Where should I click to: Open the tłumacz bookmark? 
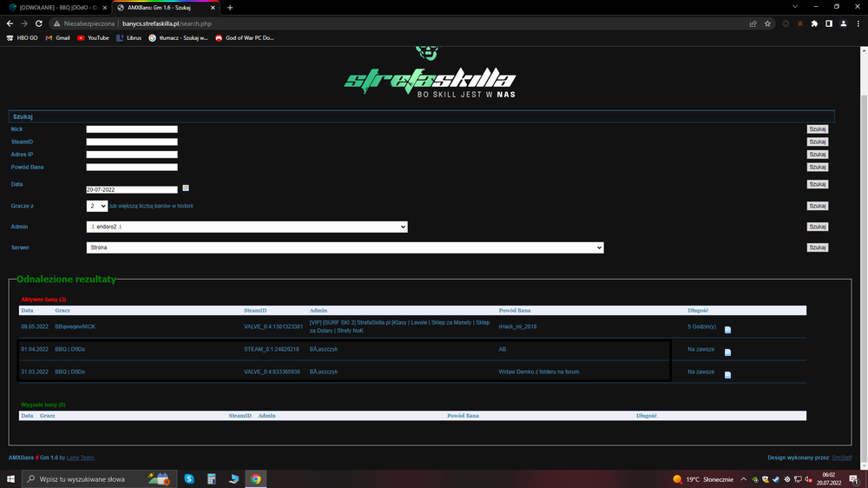point(178,37)
